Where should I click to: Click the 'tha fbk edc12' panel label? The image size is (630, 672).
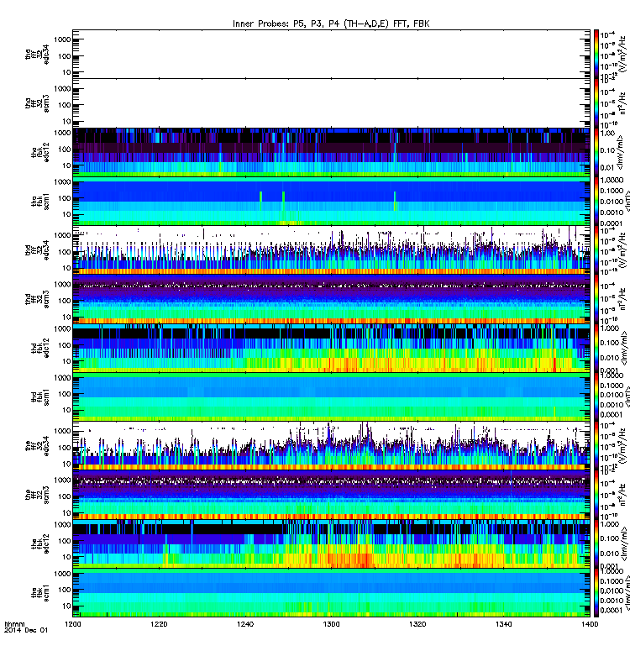[40, 152]
